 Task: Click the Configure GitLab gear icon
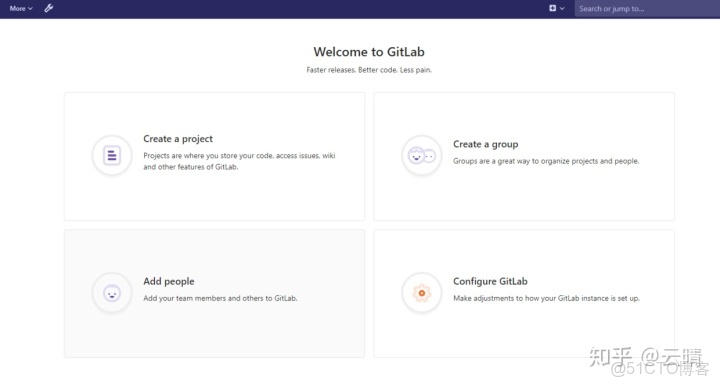422,293
